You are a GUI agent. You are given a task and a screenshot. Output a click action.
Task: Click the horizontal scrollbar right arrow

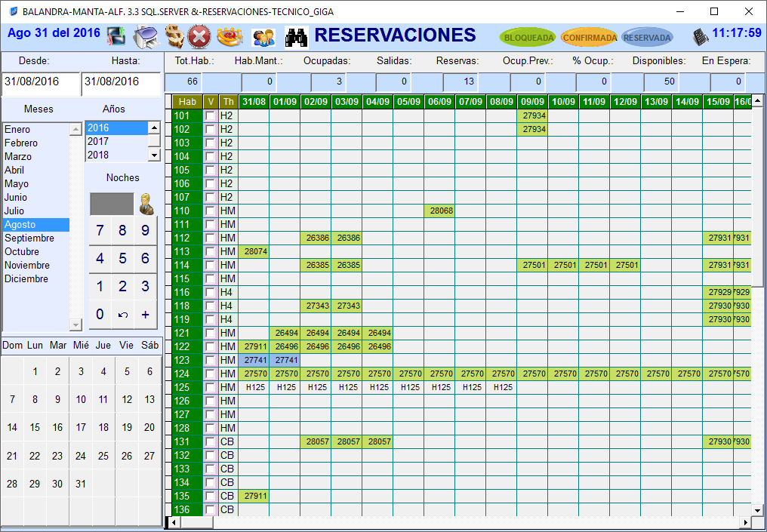coord(746,522)
